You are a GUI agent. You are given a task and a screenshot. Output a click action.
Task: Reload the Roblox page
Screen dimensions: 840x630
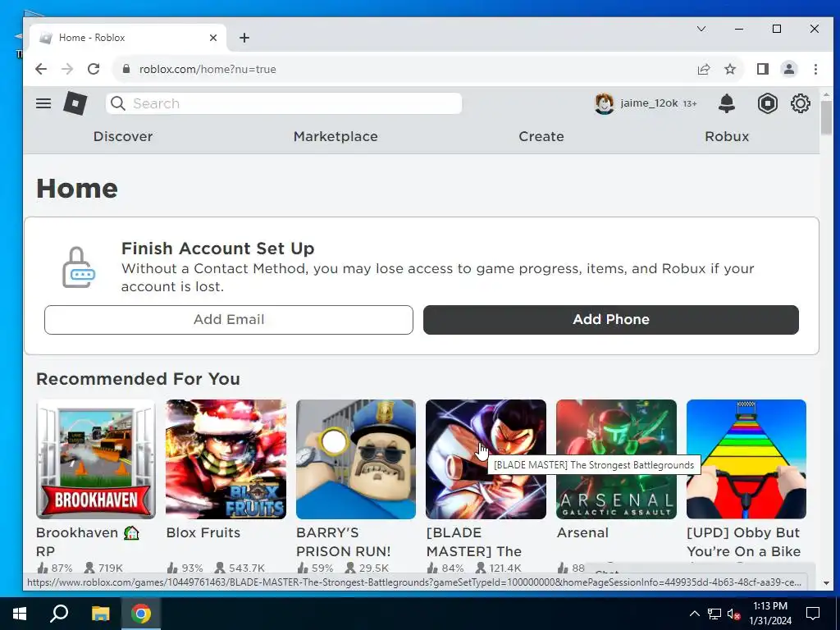pos(94,69)
